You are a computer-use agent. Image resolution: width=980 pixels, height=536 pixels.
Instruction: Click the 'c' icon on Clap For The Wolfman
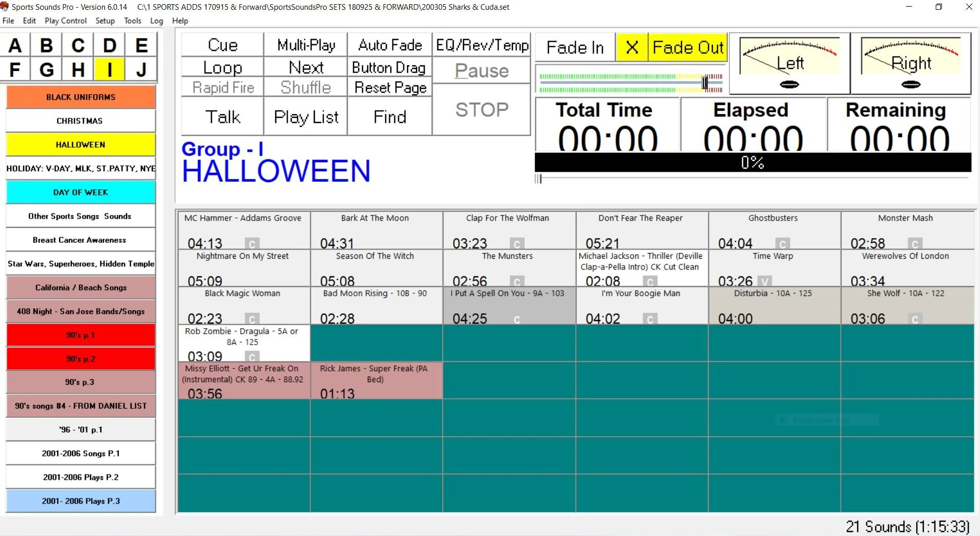tap(517, 243)
